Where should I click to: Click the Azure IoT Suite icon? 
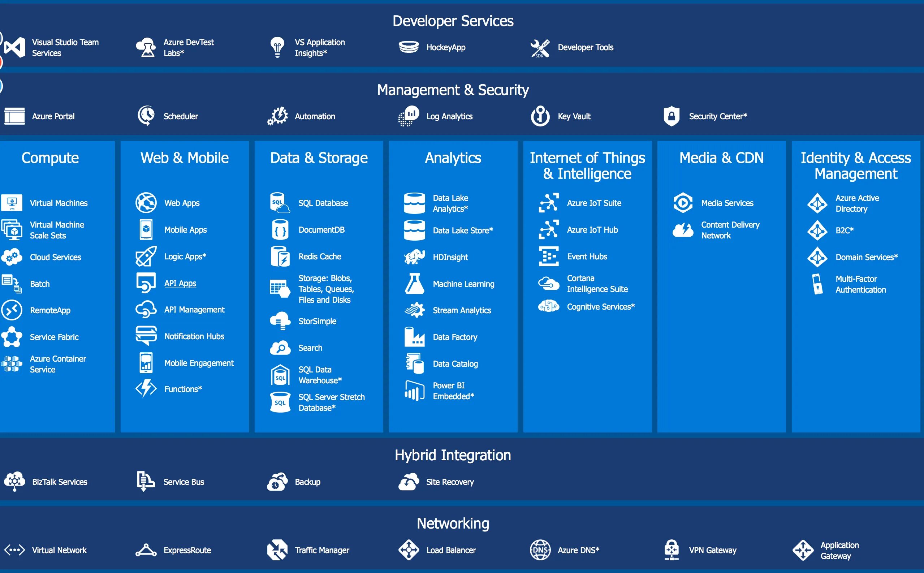coord(550,203)
